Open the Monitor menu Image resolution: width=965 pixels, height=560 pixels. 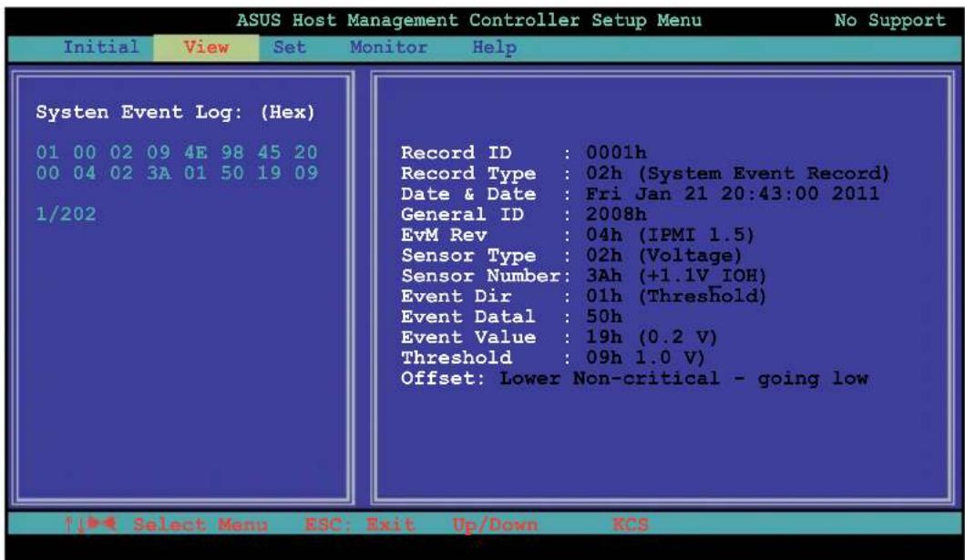(388, 47)
